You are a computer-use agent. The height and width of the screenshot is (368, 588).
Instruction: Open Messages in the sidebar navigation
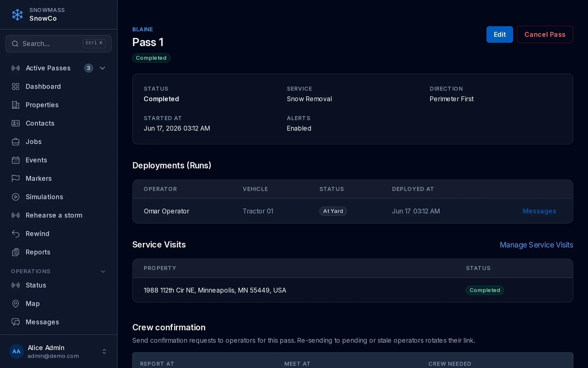click(59, 322)
